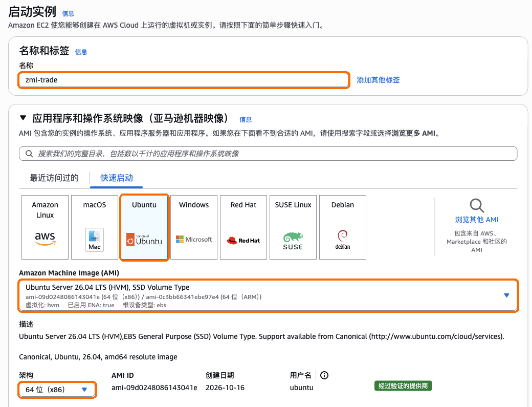Switch to the 最近访问过的 tab
Viewport: 532px width, 407px height.
click(x=54, y=178)
